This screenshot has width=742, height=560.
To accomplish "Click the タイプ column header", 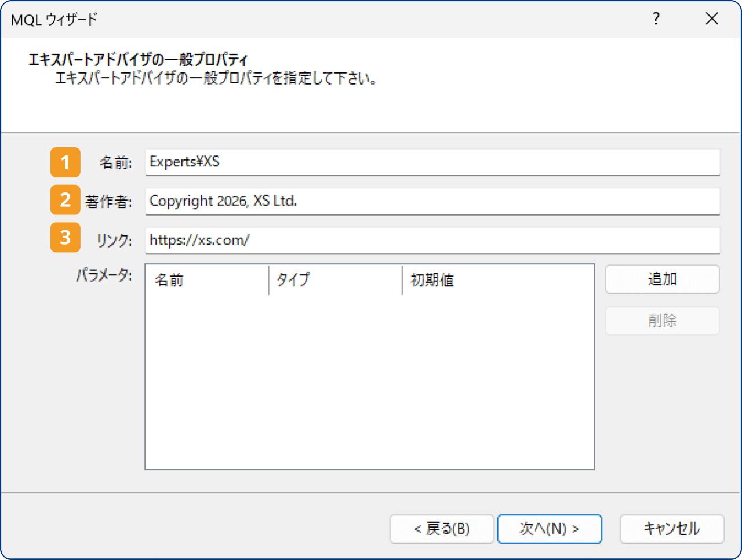I will tap(336, 281).
